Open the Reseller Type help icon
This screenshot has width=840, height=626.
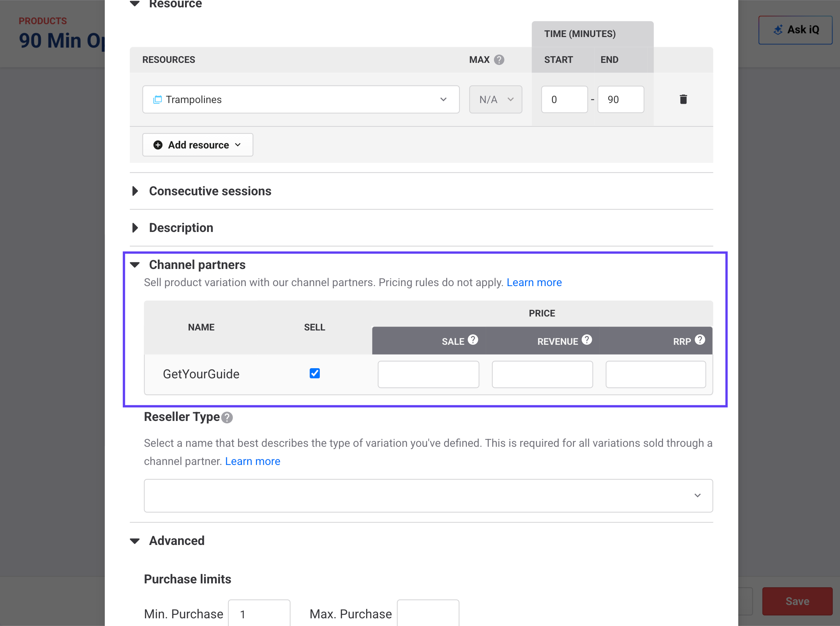tap(227, 417)
